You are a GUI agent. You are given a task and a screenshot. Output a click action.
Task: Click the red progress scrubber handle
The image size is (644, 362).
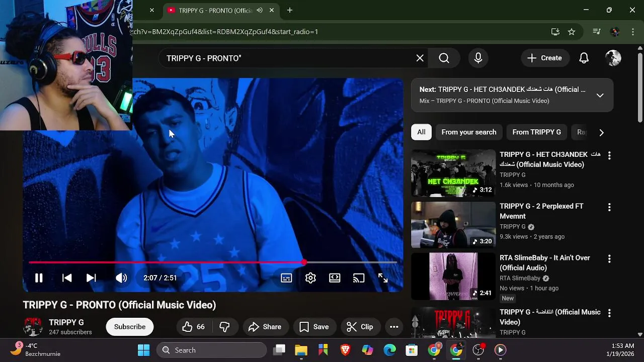304,262
